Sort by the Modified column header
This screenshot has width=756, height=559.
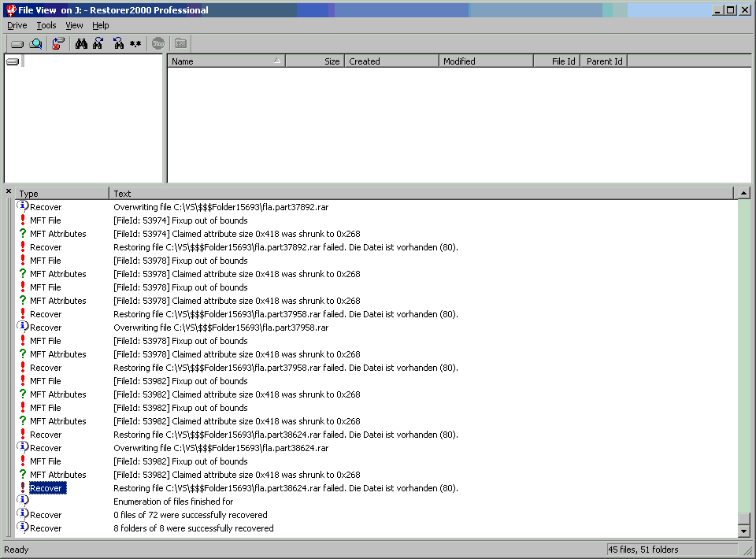point(486,61)
